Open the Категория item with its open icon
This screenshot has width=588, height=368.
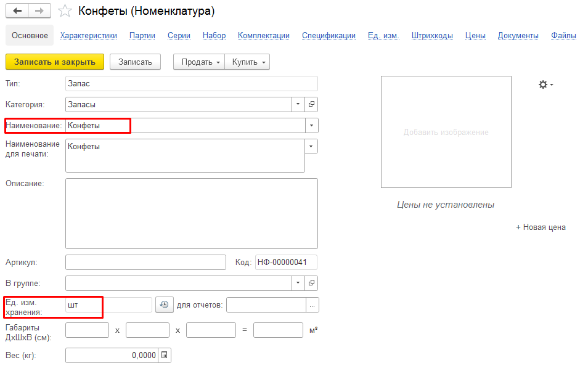(311, 104)
